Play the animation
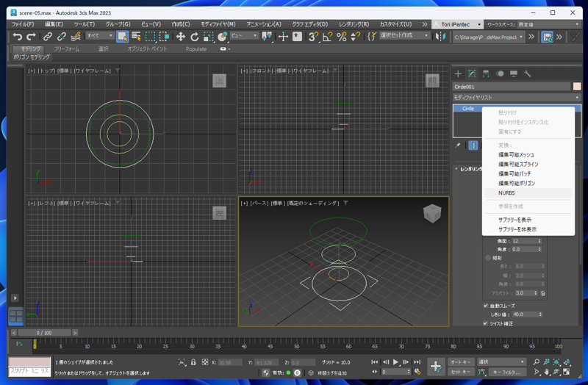588x385 pixels. [395, 361]
